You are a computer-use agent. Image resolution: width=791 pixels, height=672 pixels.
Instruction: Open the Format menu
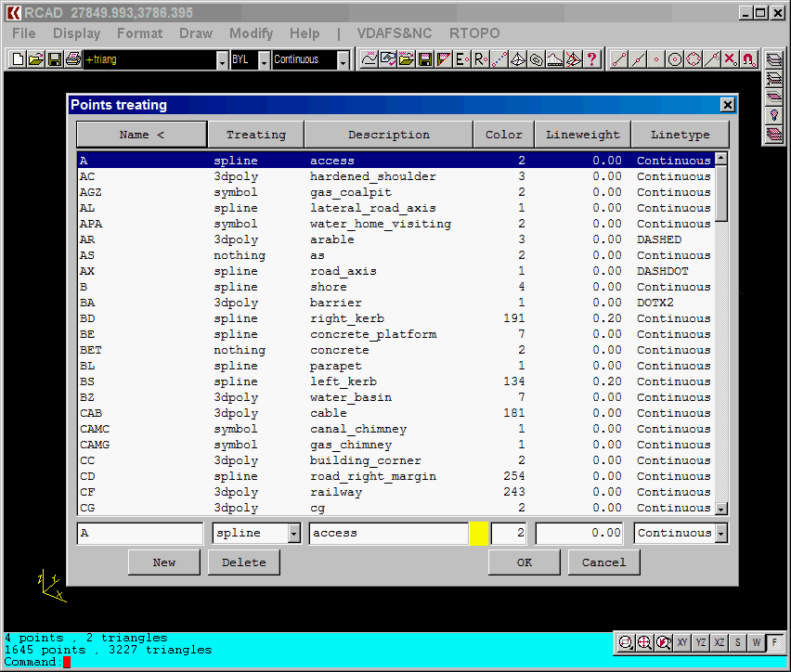(x=139, y=33)
